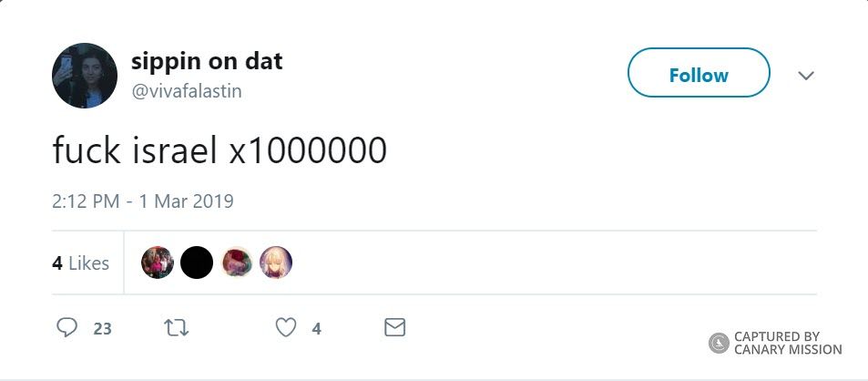Expand the tweet options chevron menu
Viewport: 868px width, 381px height.
805,76
